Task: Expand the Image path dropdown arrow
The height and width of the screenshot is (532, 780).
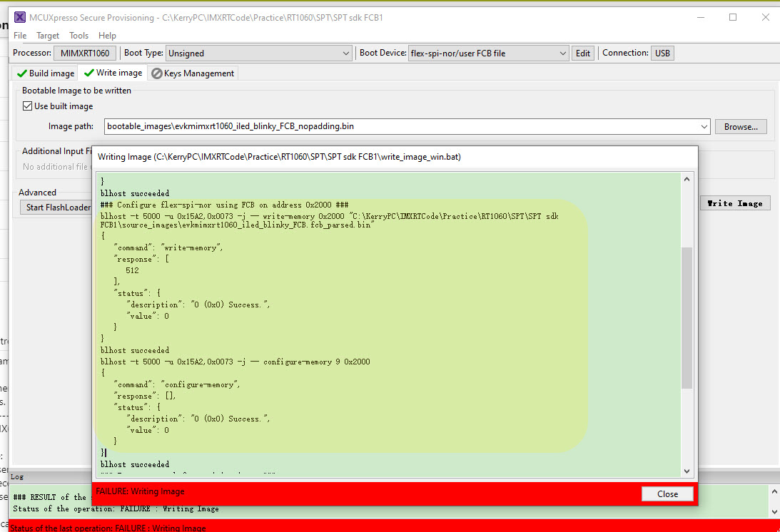Action: coord(704,126)
